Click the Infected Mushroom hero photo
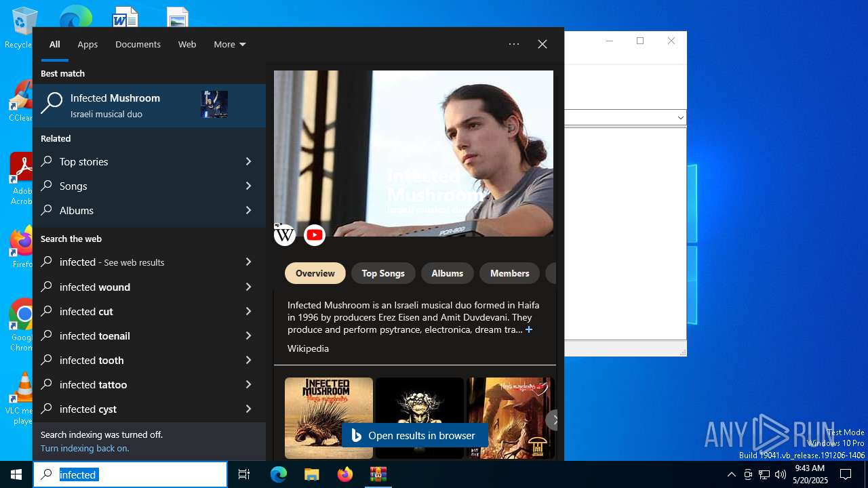The image size is (868, 488). [414, 153]
